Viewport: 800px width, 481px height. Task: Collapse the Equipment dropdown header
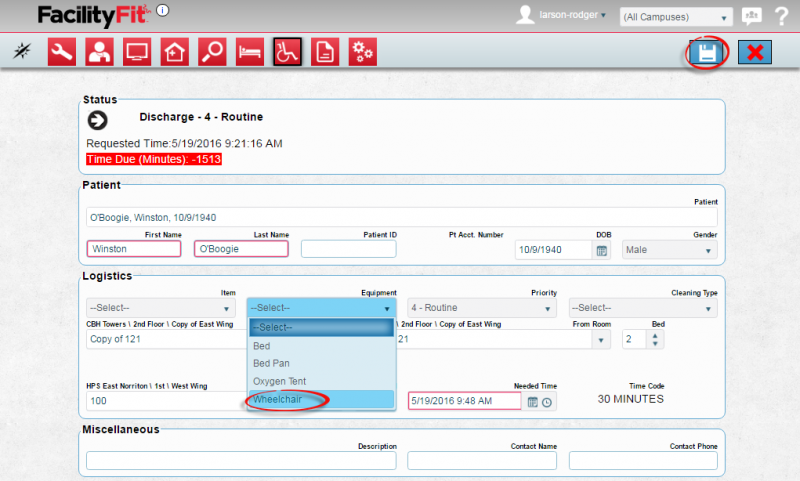tap(321, 308)
